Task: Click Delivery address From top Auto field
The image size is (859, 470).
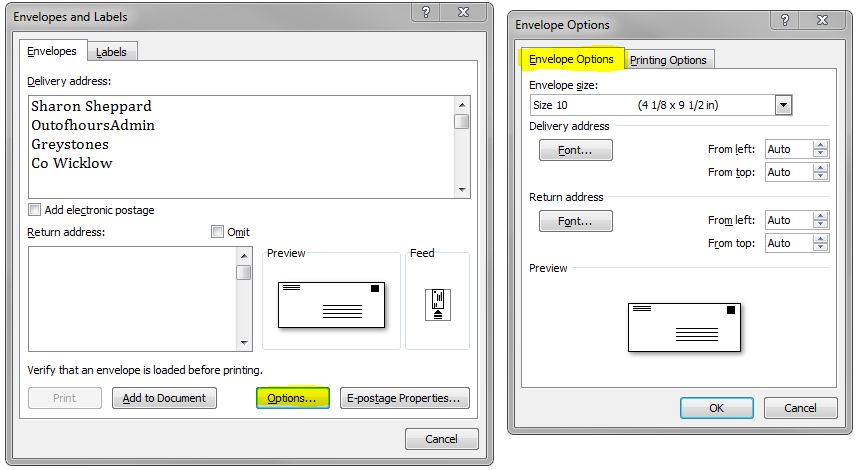Action: pos(789,172)
